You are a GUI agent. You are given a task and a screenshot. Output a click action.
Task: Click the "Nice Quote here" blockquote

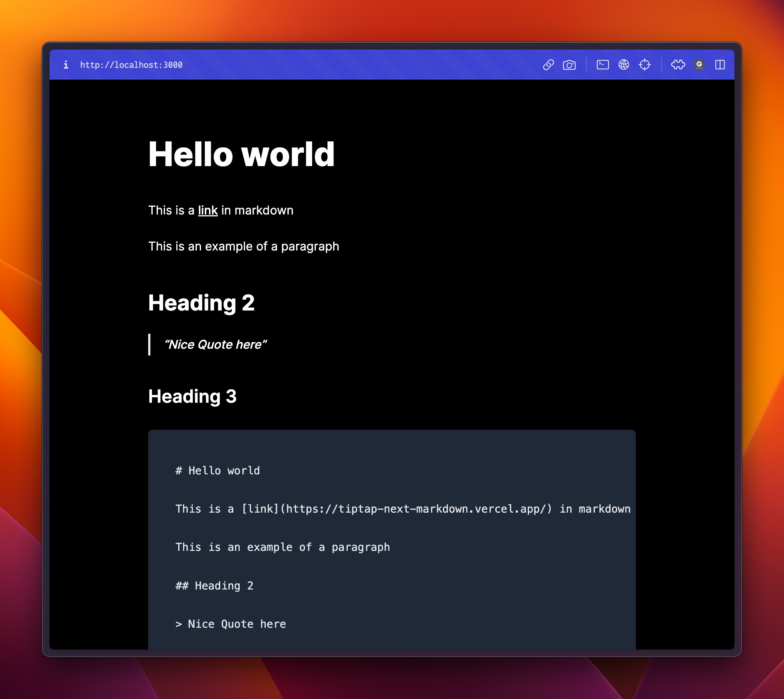pyautogui.click(x=215, y=345)
